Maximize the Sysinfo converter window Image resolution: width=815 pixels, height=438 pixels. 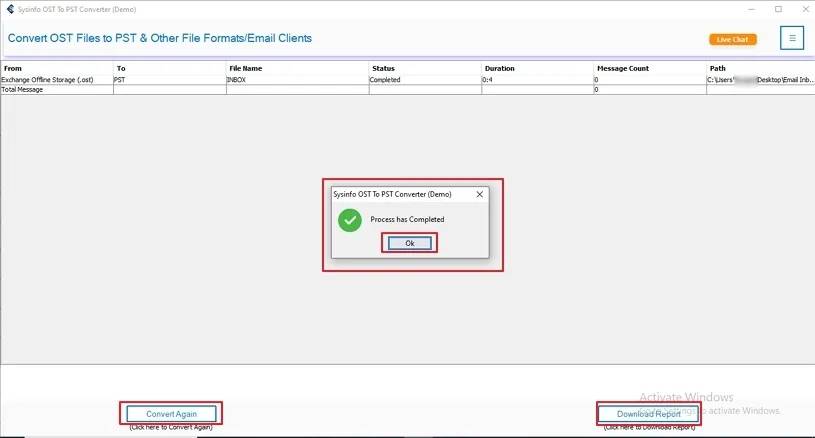pos(778,9)
